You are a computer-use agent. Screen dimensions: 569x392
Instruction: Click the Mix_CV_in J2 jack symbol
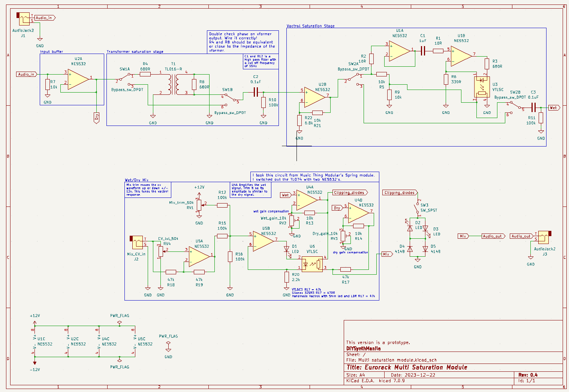[x=136, y=242]
